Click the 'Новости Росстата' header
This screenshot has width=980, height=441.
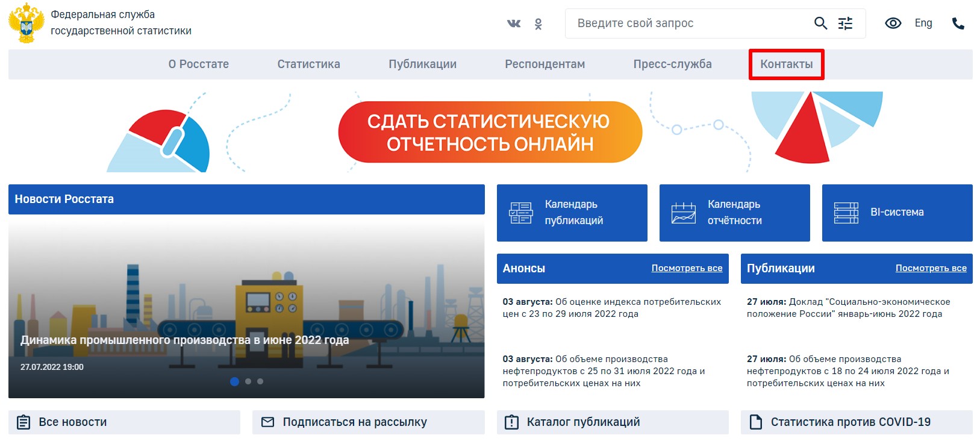tap(246, 199)
